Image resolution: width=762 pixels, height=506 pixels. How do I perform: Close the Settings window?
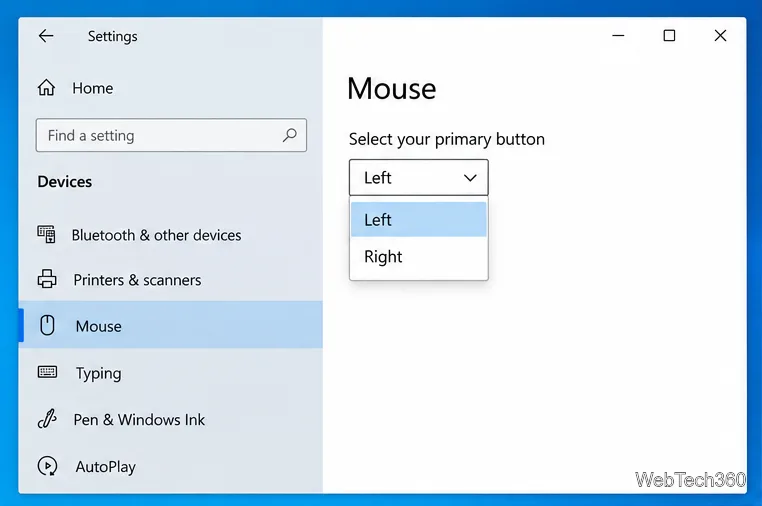click(720, 35)
